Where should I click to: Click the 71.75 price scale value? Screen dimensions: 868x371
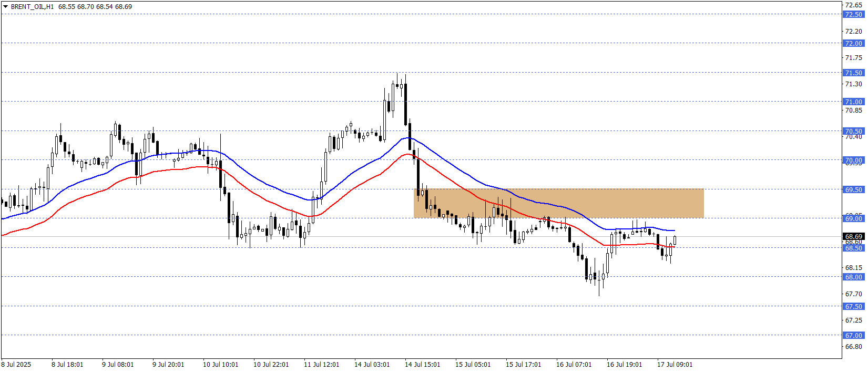coord(853,58)
